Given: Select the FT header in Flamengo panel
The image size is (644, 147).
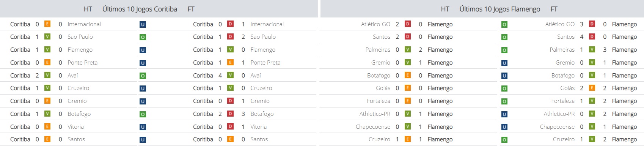Looking at the screenshot, I should 554,9.
